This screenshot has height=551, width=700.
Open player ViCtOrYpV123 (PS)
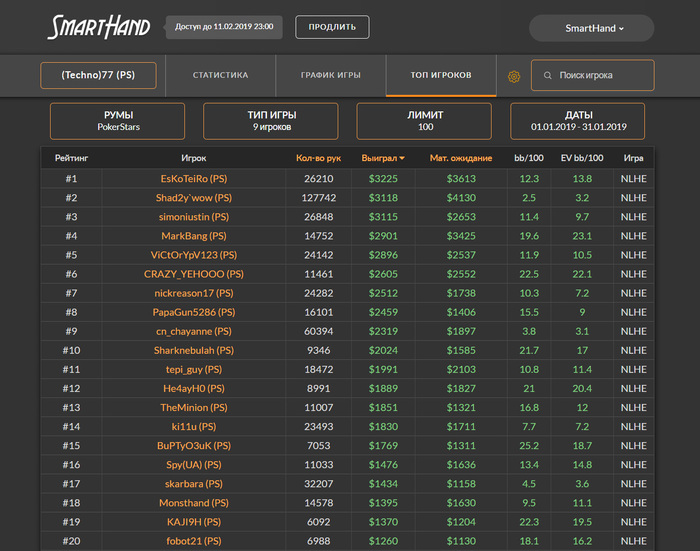click(x=194, y=255)
